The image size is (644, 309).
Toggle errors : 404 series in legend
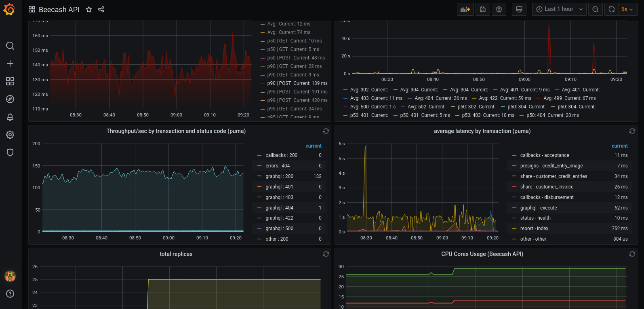click(278, 166)
